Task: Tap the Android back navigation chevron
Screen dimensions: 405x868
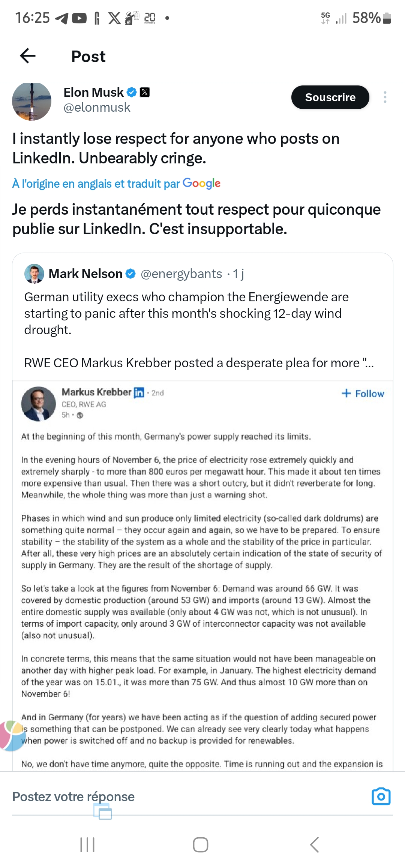Action: (x=315, y=845)
